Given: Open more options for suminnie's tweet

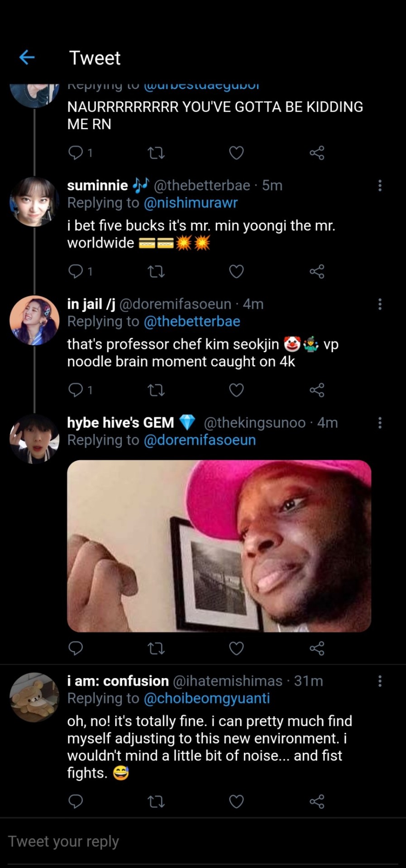Looking at the screenshot, I should point(380,185).
